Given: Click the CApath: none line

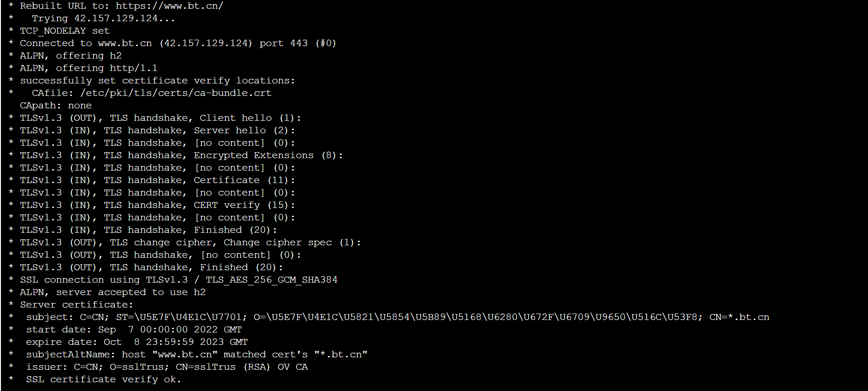Looking at the screenshot, I should coord(56,106).
